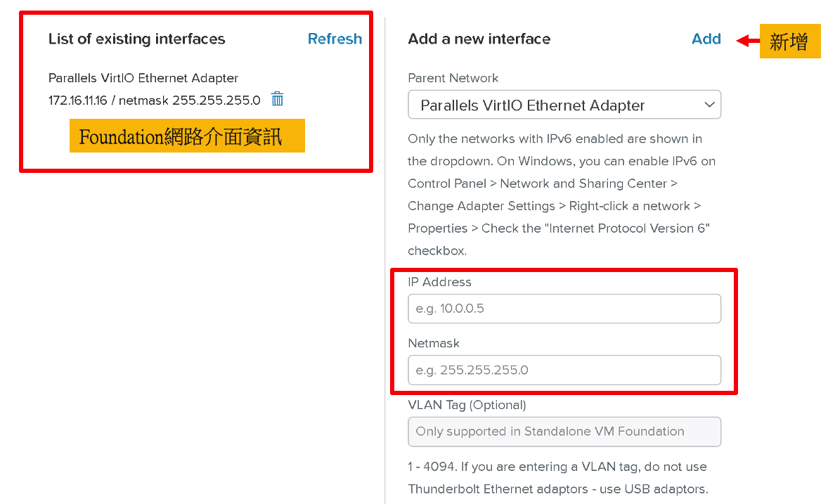Click the Netmask field label
This screenshot has height=504, width=828.
coord(434,343)
